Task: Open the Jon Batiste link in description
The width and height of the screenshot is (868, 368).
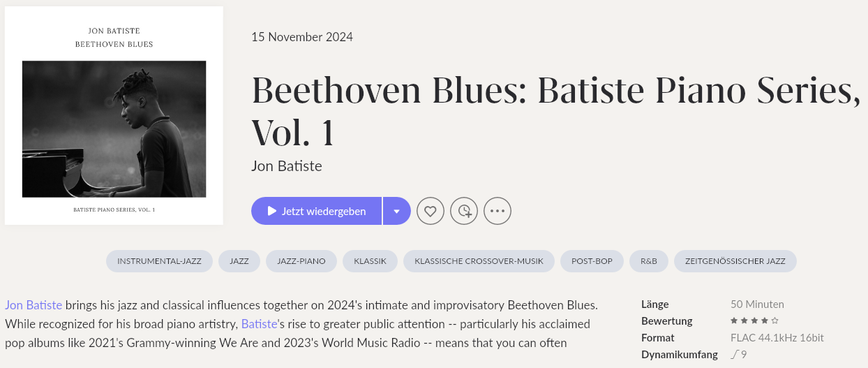Action: pyautogui.click(x=33, y=304)
